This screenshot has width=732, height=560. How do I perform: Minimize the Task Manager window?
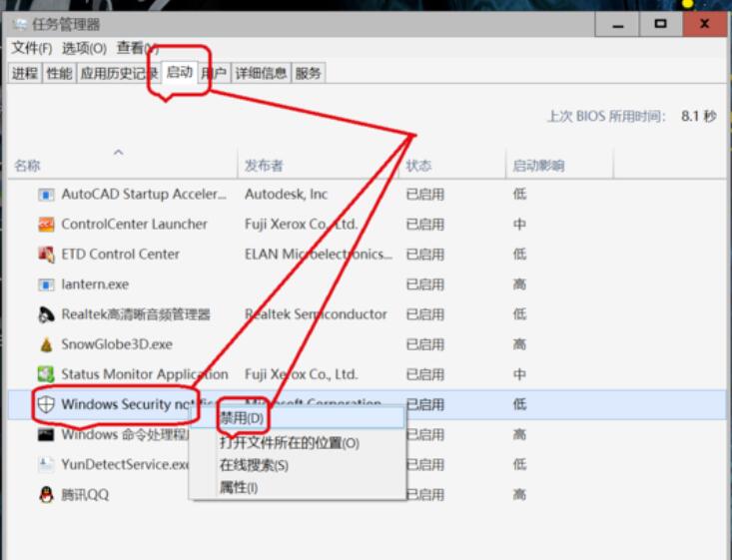(x=617, y=24)
